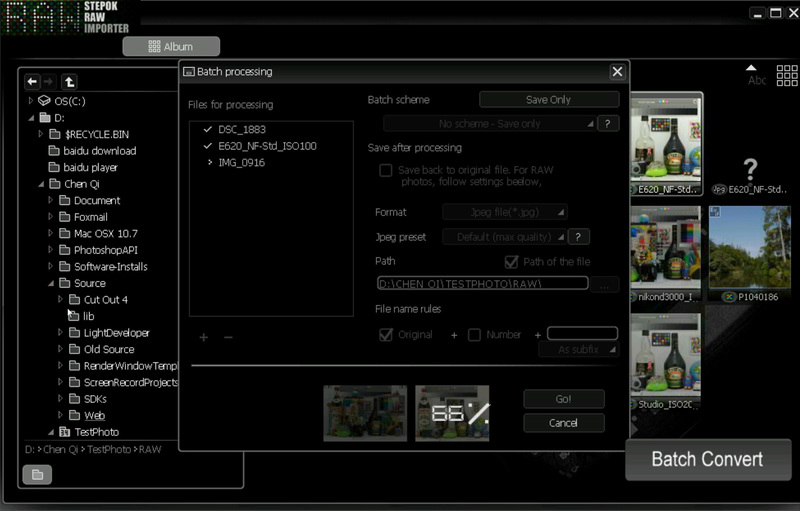Expand the LightDeveloper folder in tree
The image size is (800, 511).
coord(60,333)
